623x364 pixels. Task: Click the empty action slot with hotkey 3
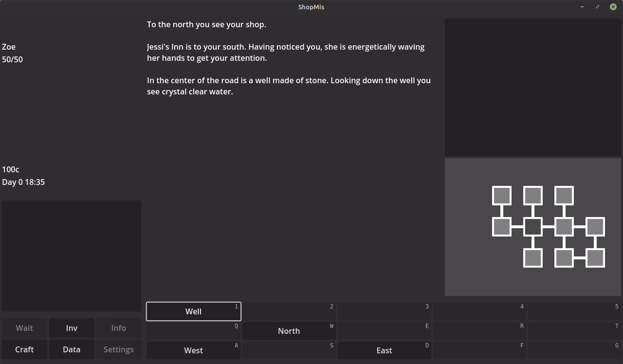(x=385, y=311)
